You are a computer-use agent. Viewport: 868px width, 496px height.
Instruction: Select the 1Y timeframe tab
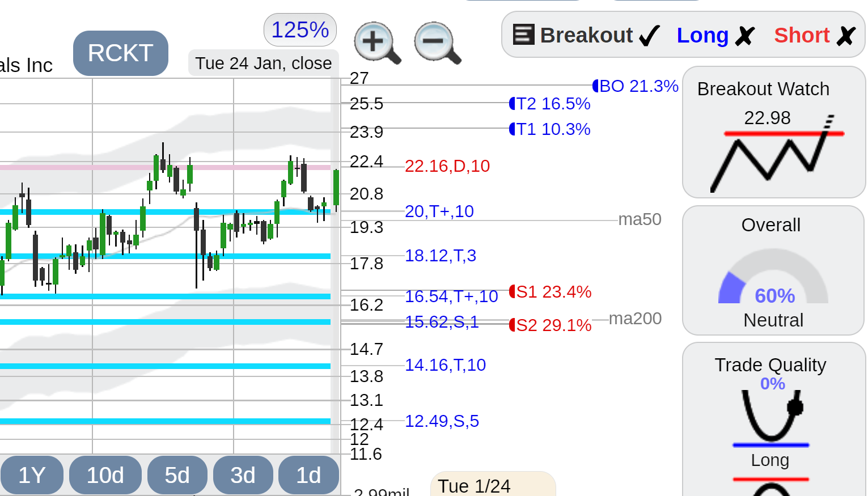pos(32,475)
